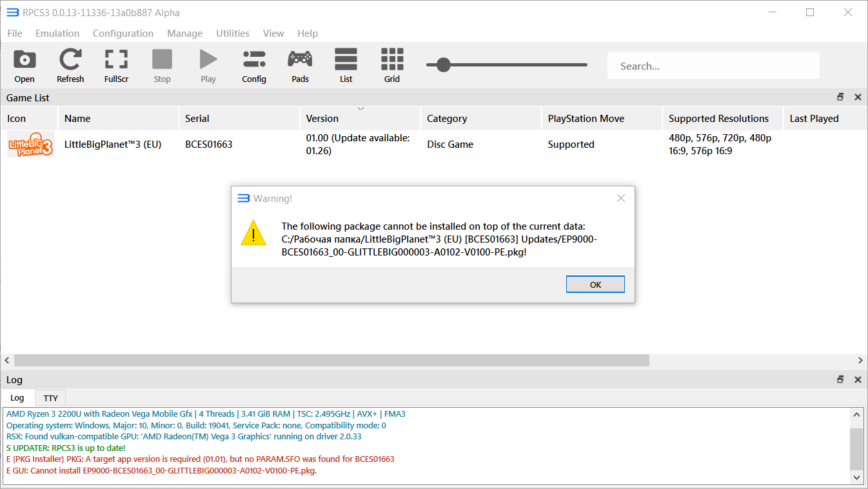Click the log scroll down arrow

857,477
